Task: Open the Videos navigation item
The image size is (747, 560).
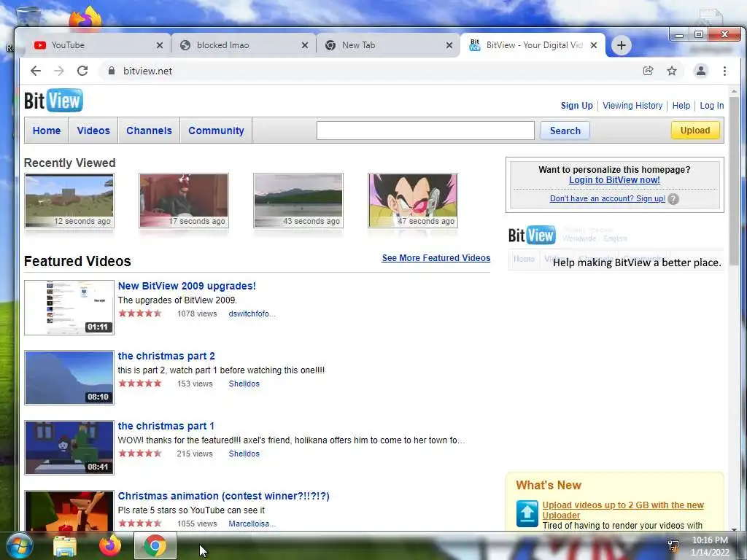Action: point(93,131)
